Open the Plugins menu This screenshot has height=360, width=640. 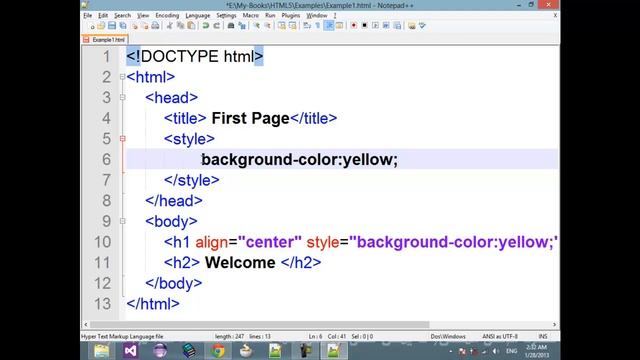click(x=291, y=16)
